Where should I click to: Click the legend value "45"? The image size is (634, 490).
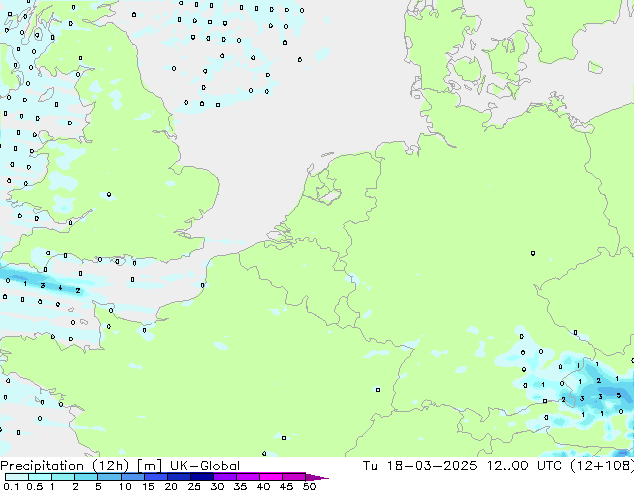coord(286,486)
